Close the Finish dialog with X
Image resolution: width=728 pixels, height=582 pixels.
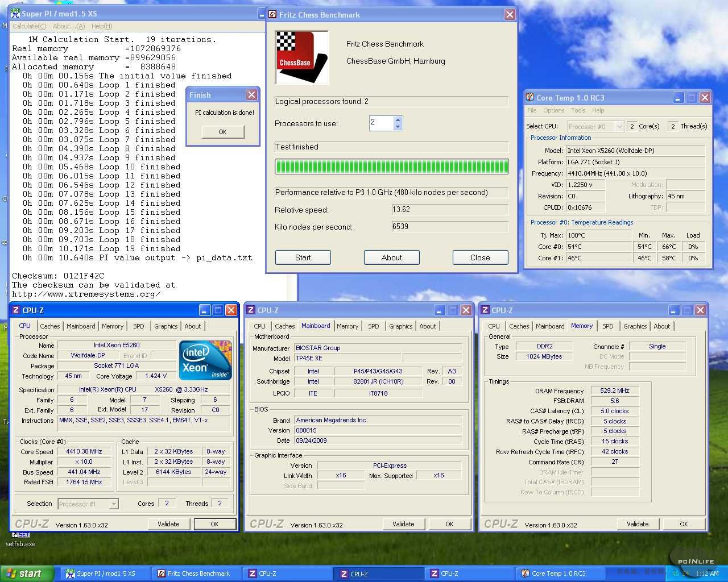click(x=251, y=95)
